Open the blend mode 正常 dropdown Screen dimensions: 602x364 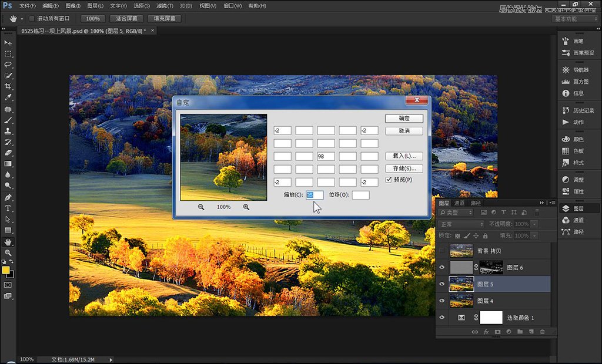click(461, 224)
